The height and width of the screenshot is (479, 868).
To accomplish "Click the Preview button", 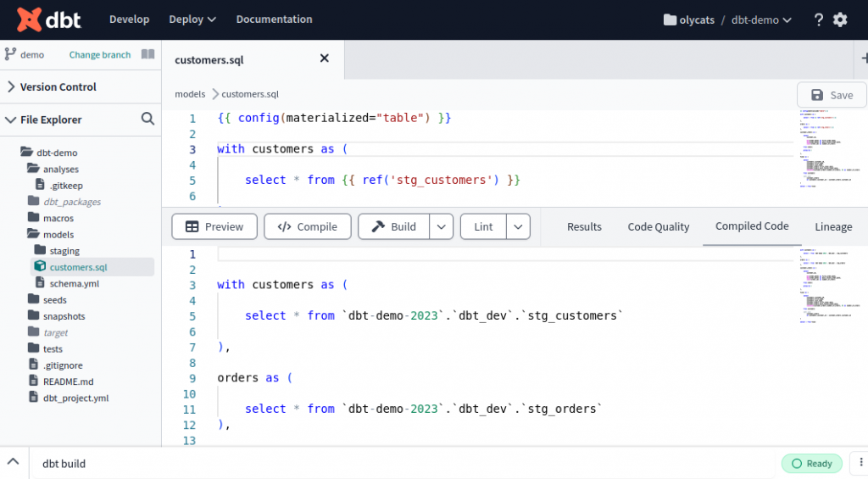I will (x=214, y=226).
